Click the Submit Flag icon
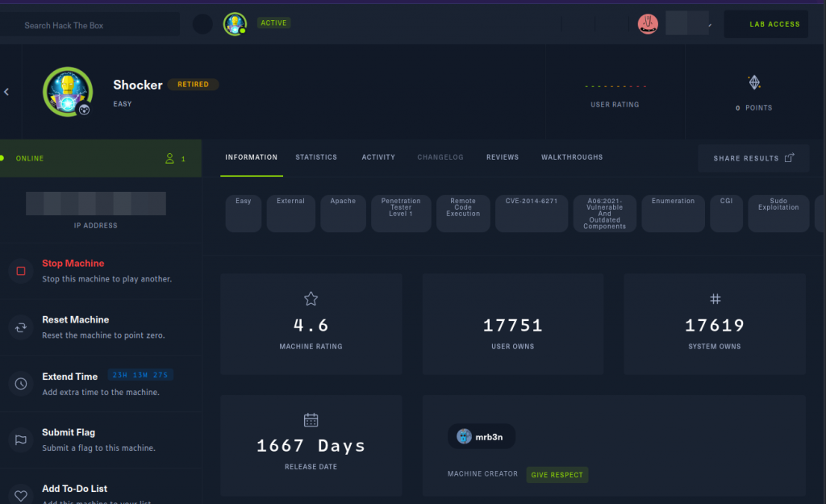The image size is (826, 504). 21,440
